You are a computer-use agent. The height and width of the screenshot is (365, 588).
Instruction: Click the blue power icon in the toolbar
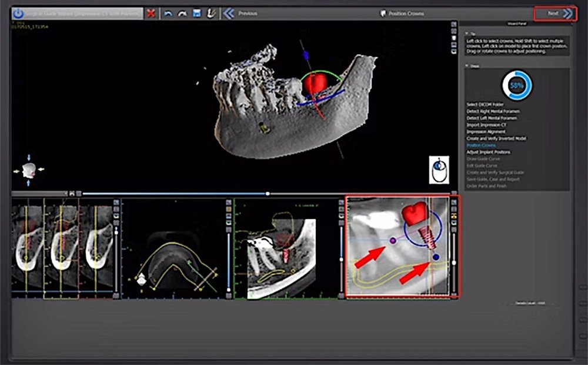[x=18, y=14]
